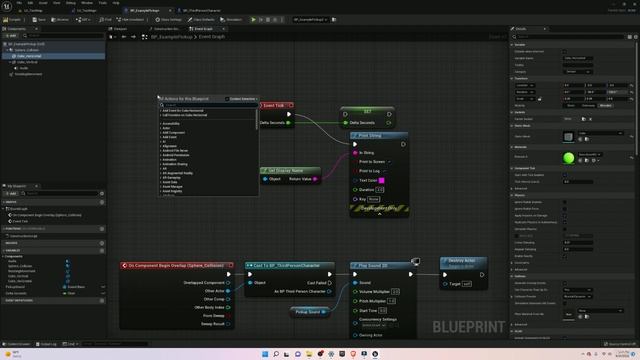
Task: Navigate forward with graph right arrow
Action: [133, 37]
